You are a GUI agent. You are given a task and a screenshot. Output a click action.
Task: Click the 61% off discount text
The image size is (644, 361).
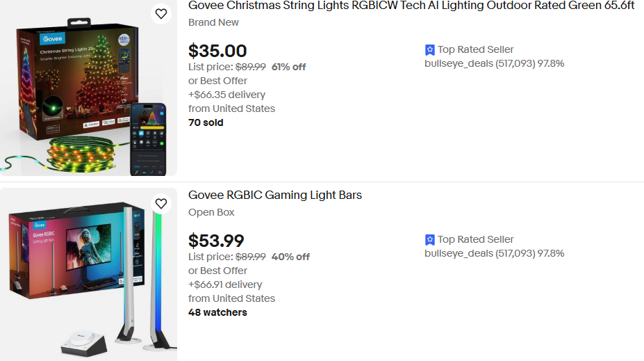288,67
